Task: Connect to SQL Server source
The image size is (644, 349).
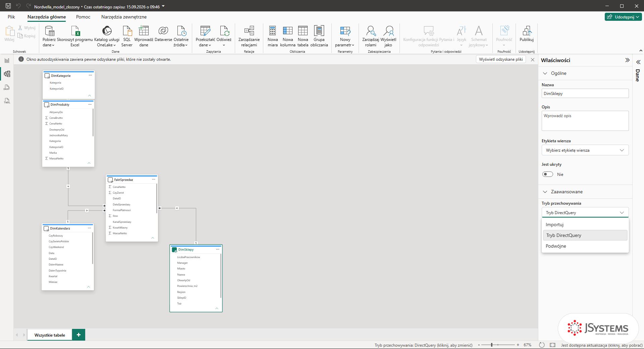Action: click(x=127, y=36)
